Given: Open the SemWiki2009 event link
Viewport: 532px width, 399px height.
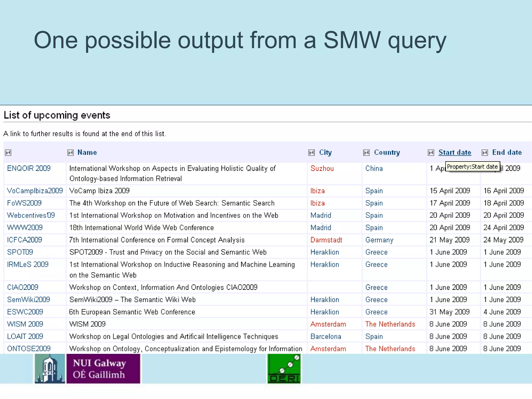Looking at the screenshot, I should pyautogui.click(x=29, y=300).
